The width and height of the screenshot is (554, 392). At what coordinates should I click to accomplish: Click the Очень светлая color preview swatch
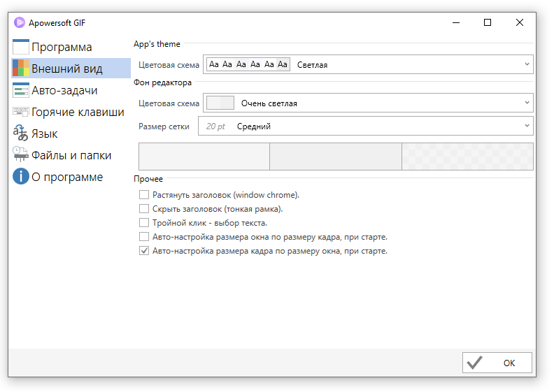coord(220,103)
